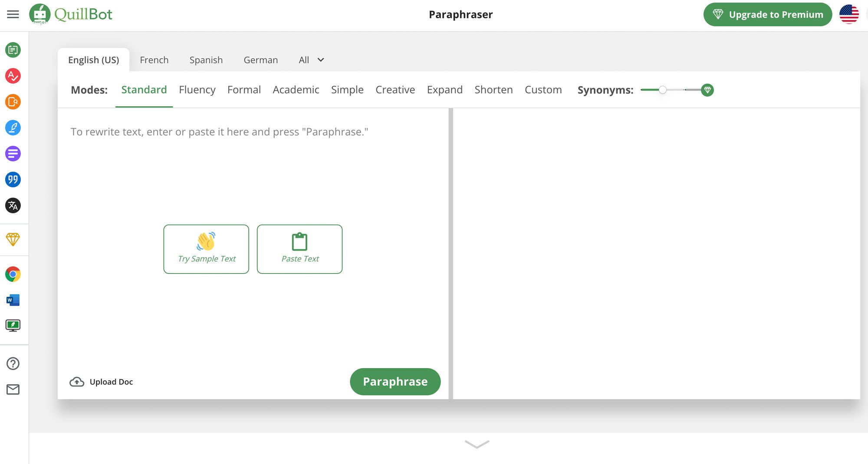Click the Upload Doc cloud icon
The width and height of the screenshot is (868, 464).
click(x=77, y=382)
